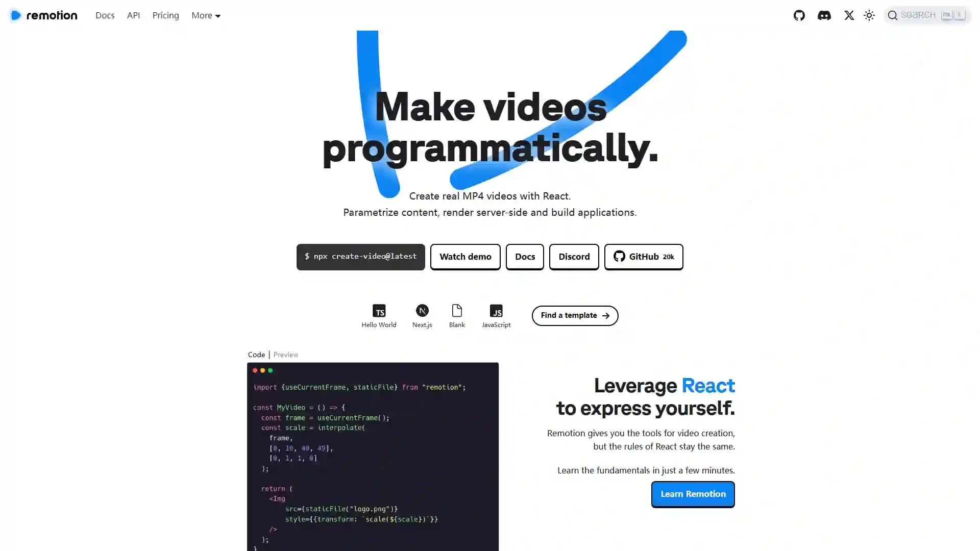
Task: Open X (Twitter) profile link
Action: pyautogui.click(x=849, y=15)
